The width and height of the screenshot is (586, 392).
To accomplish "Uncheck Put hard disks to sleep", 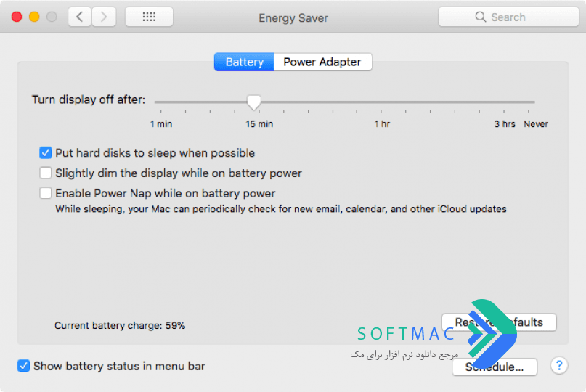I will click(x=46, y=153).
